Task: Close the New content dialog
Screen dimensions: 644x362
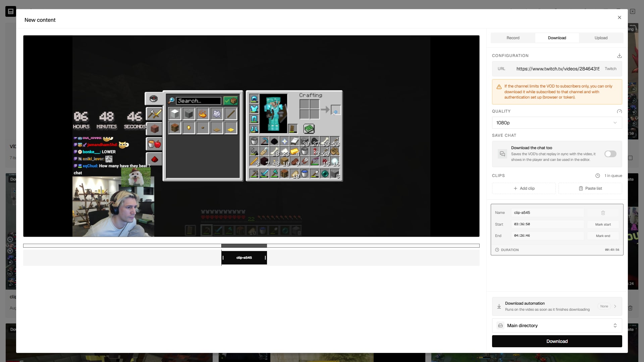Action: (620, 17)
